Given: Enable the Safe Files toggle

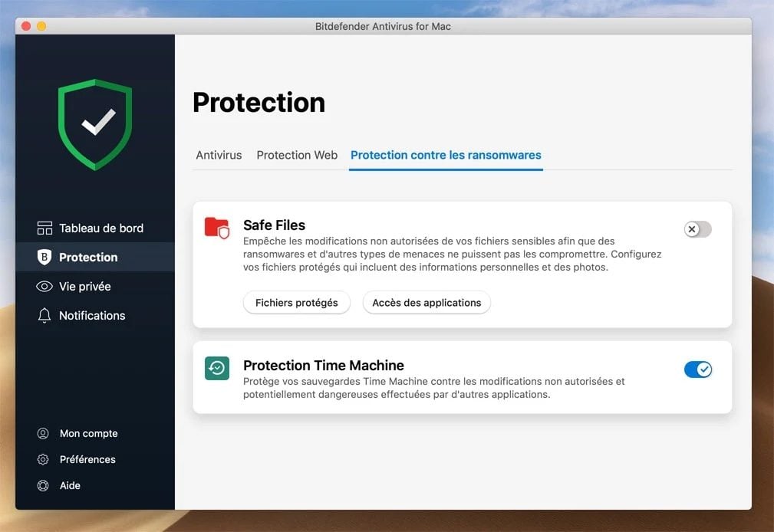Looking at the screenshot, I should 697,229.
